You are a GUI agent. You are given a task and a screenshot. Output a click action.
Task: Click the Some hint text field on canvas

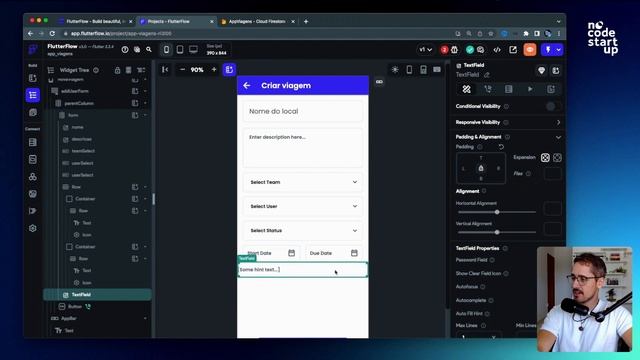[303, 270]
